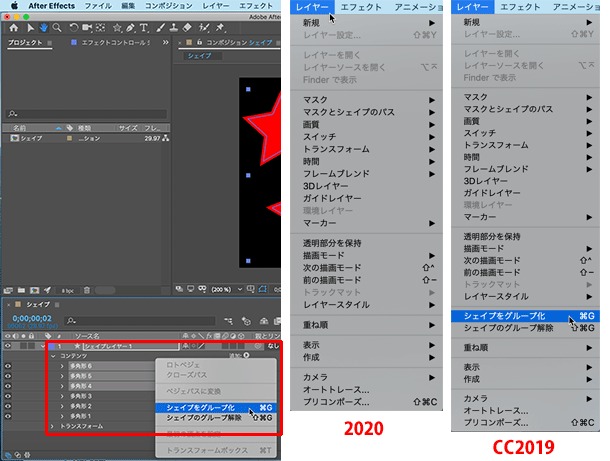Toggle visibility of 多角形 3
The width and height of the screenshot is (610, 461).
[x=7, y=396]
